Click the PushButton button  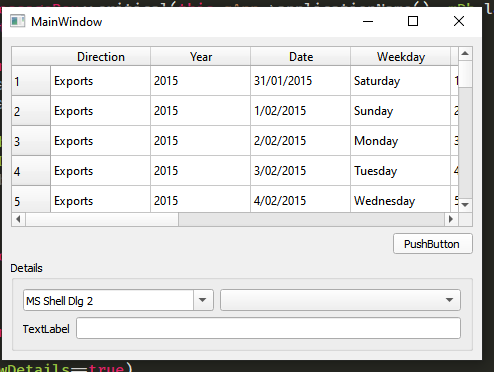pyautogui.click(x=433, y=244)
